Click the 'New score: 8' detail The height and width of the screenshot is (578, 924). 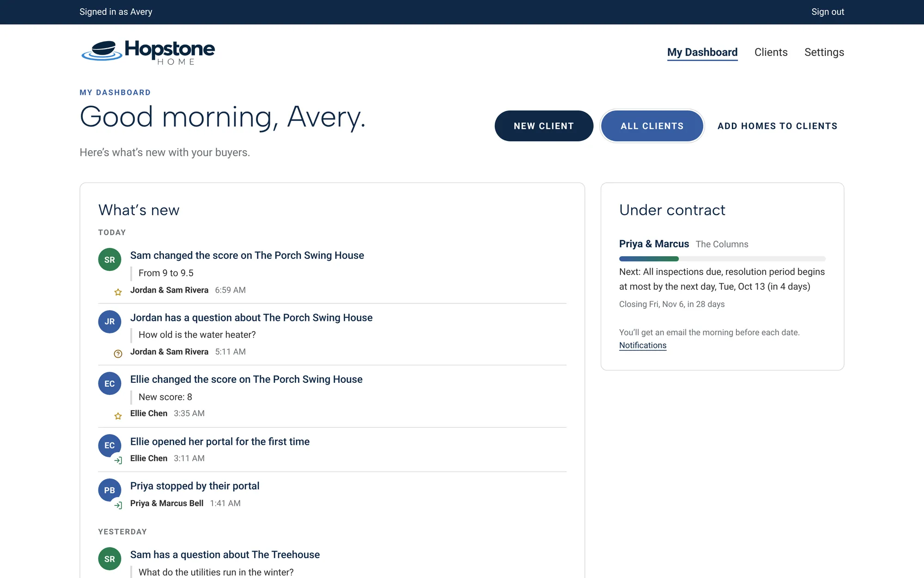click(165, 397)
